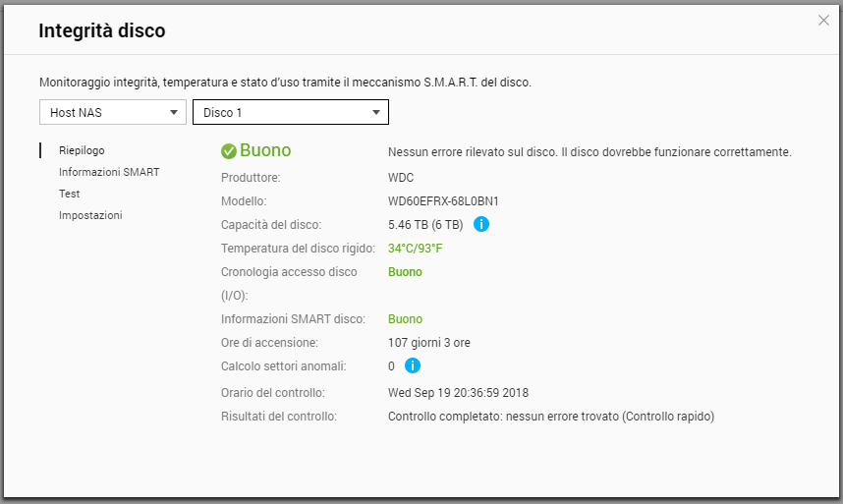Click the green checkmark status icon
The height and width of the screenshot is (504, 843).
pos(229,151)
